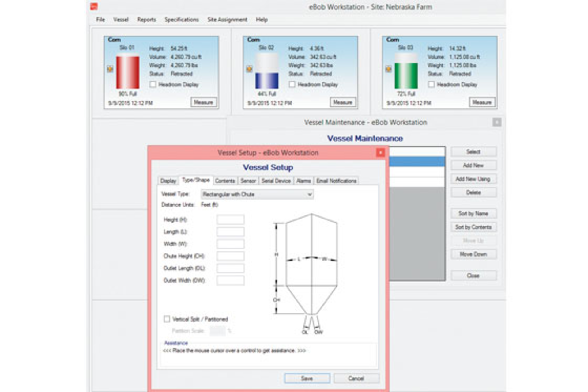The height and width of the screenshot is (392, 588).
Task: Open the Site Assignment menu
Action: click(227, 19)
